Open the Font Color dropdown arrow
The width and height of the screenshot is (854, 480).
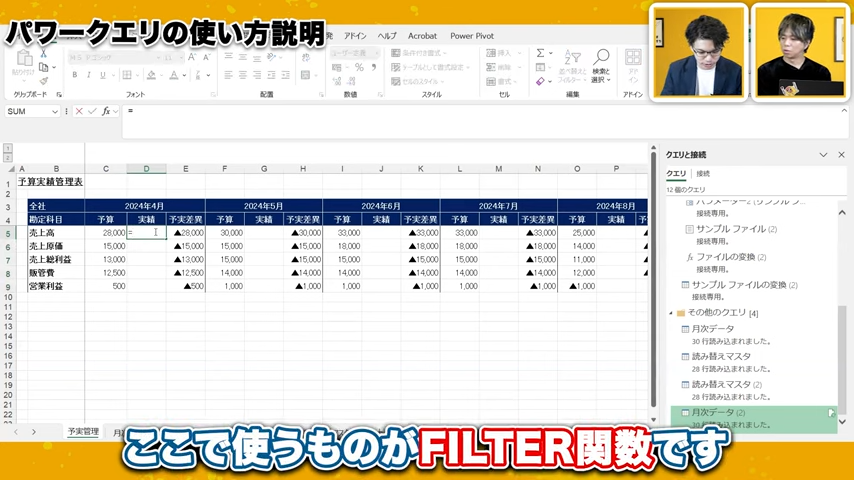(184, 76)
